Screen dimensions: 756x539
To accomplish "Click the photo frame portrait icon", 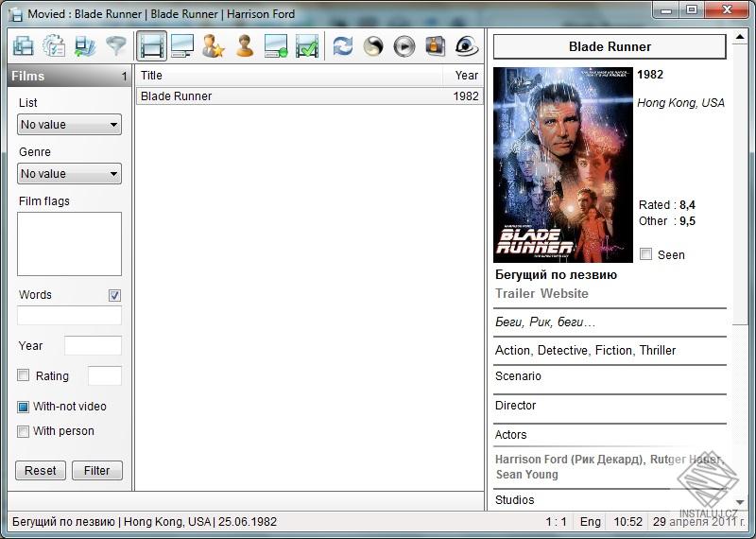I will click(x=436, y=46).
